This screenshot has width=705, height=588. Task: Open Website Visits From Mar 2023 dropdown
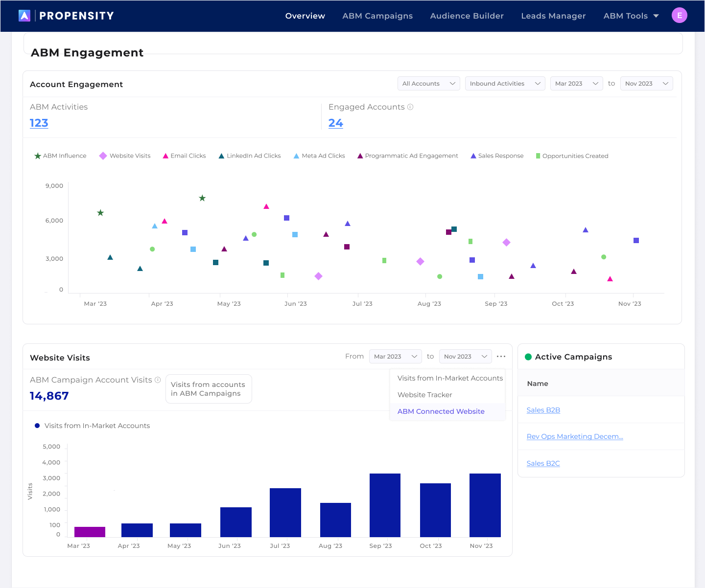point(396,357)
